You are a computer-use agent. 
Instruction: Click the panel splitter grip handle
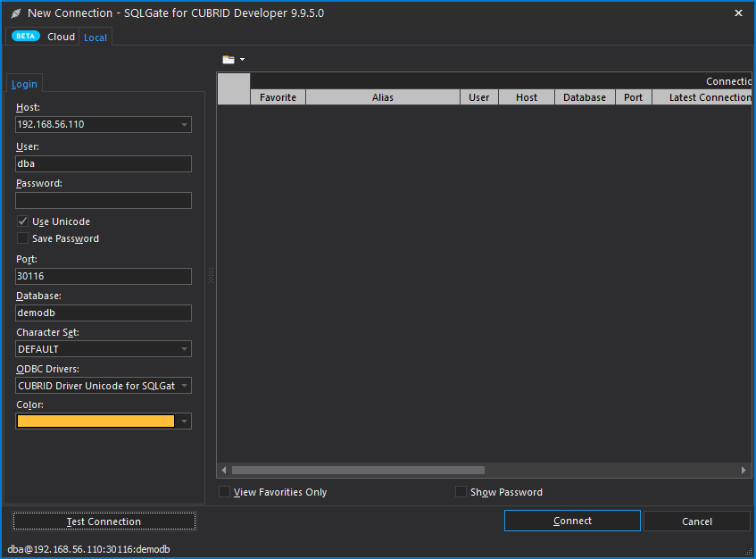pos(212,275)
